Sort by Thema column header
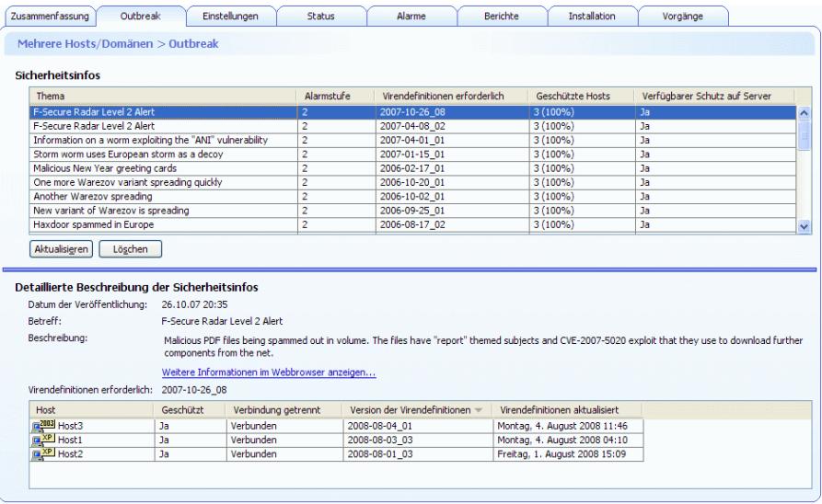Screen dimensions: 822x504 coord(163,96)
